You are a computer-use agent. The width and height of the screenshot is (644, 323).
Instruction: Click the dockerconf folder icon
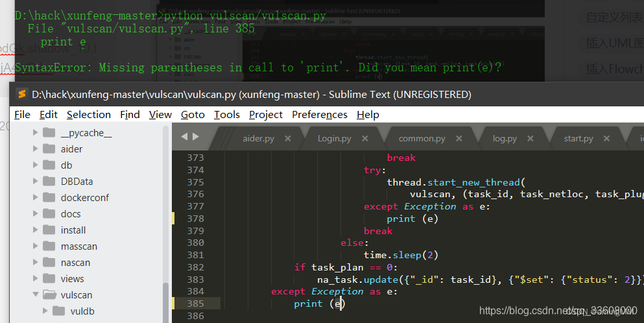click(x=49, y=197)
